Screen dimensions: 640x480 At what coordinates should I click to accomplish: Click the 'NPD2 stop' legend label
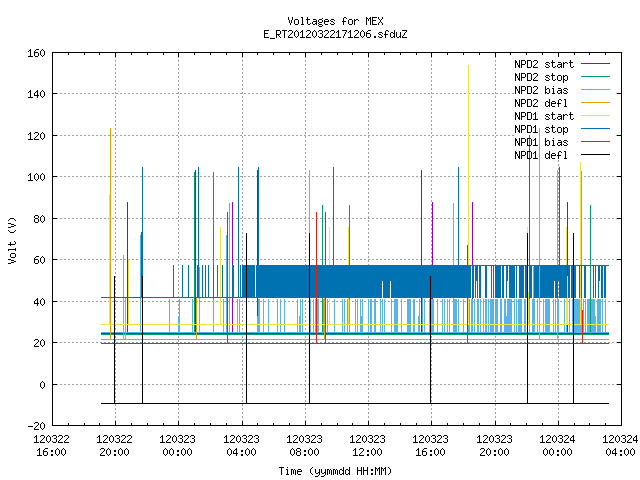[541, 77]
